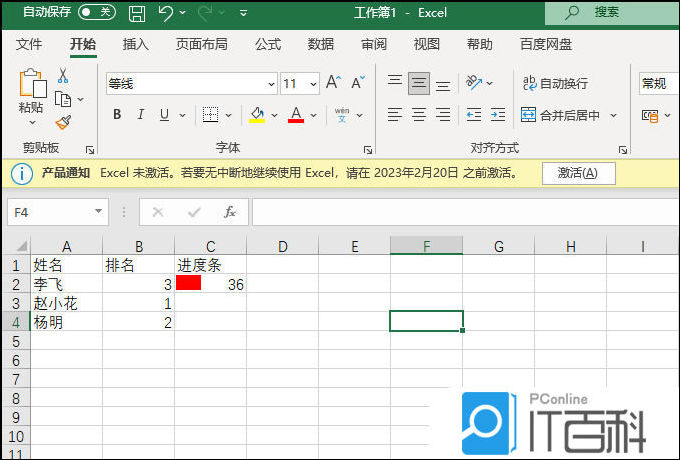Click the Cut scissors icon
Image resolution: width=680 pixels, height=460 pixels.
[x=63, y=75]
